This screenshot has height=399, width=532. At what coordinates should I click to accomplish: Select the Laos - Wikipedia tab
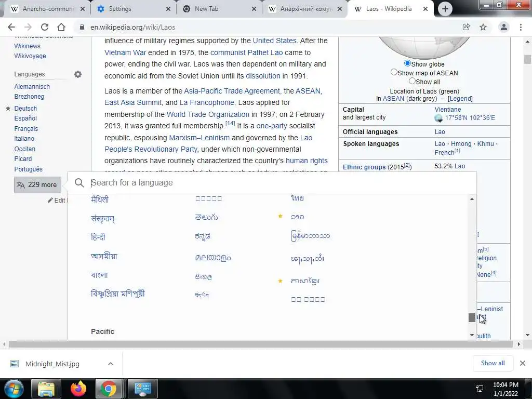(390, 9)
